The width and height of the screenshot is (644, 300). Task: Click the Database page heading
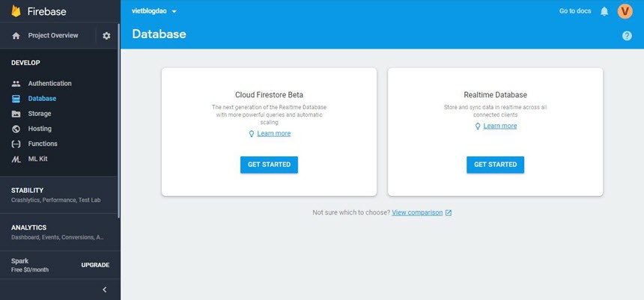(159, 34)
